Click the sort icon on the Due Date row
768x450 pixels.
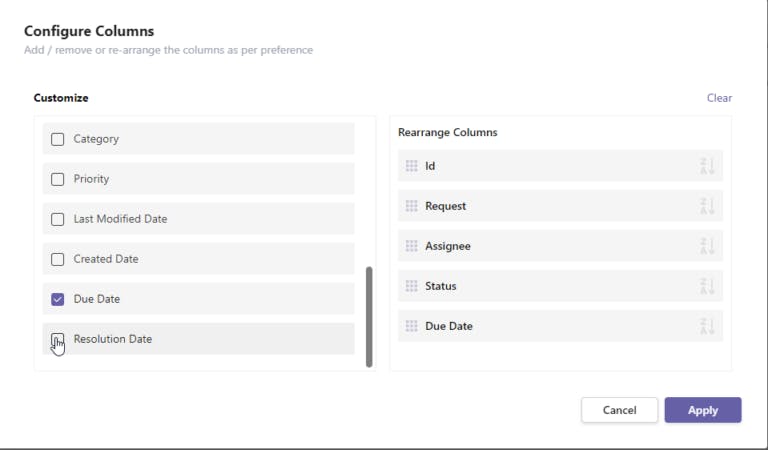click(x=708, y=326)
